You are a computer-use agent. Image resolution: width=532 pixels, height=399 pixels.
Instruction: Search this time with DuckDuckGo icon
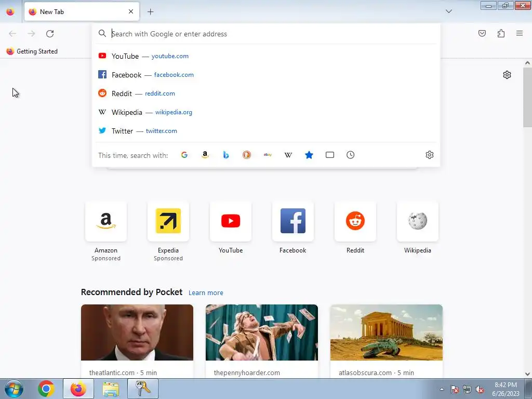click(x=247, y=155)
